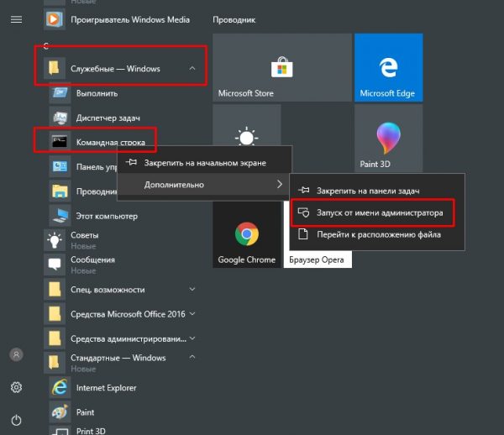Click the Выполнить label
Viewport: 504px width, 435px height.
click(97, 93)
